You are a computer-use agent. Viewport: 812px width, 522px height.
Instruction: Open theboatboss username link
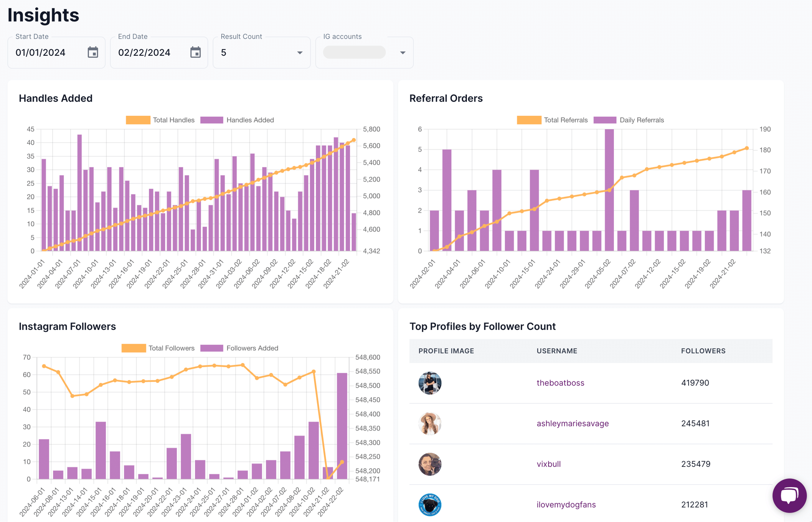click(560, 383)
